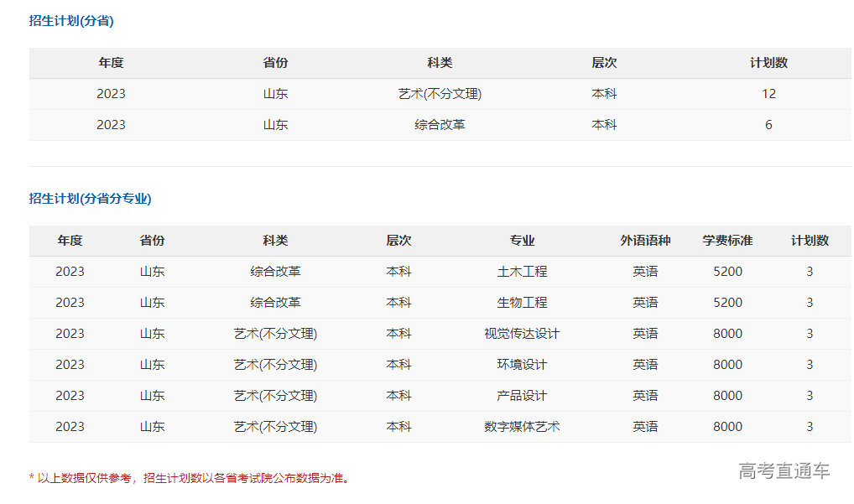Viewport: 854px width, 504px height.
Task: Select the 生物工程 major cell
Action: pos(522,302)
